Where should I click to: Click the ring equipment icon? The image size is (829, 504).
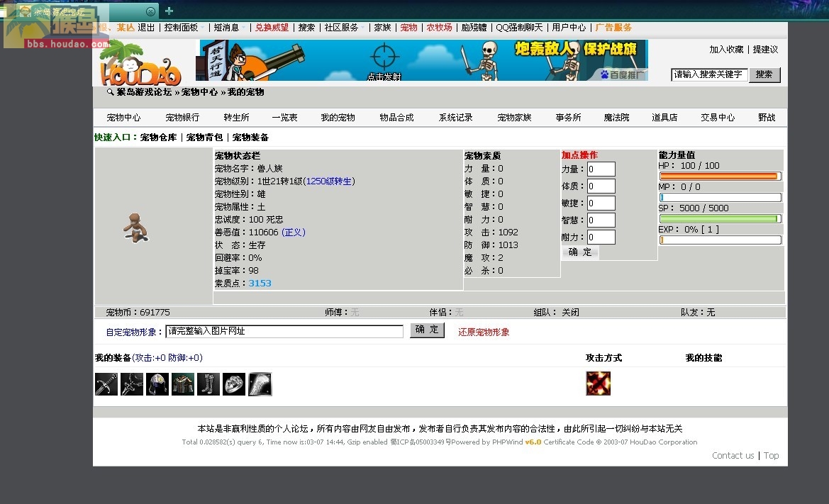click(x=234, y=384)
